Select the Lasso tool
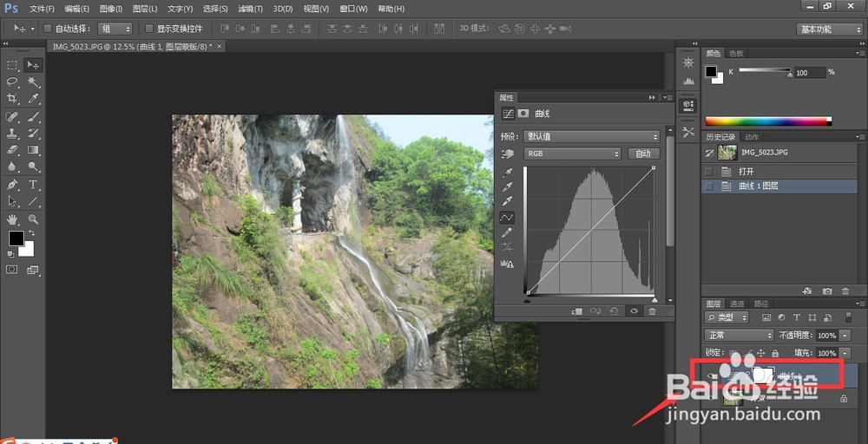 [12, 82]
